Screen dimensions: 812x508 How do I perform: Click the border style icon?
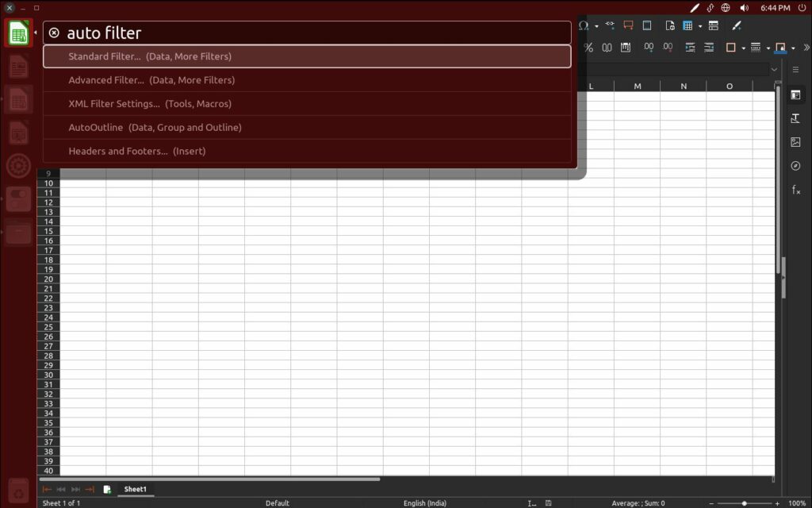[x=756, y=48]
